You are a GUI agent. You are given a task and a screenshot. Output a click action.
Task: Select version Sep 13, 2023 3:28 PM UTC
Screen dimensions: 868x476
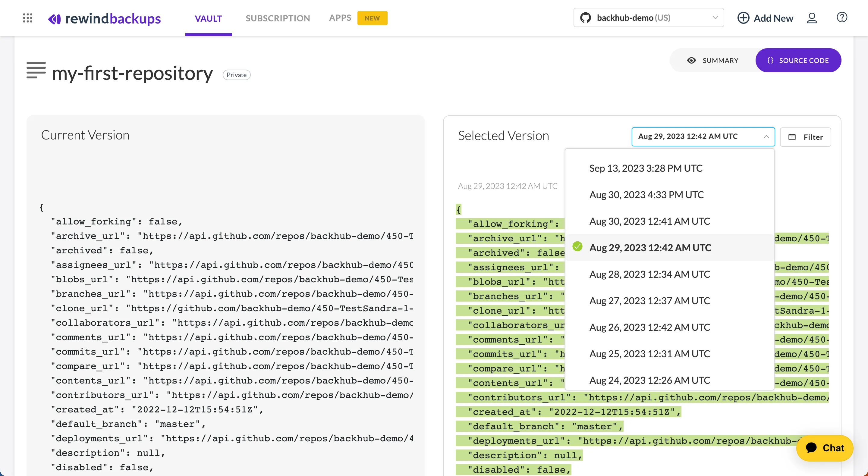coord(669,168)
